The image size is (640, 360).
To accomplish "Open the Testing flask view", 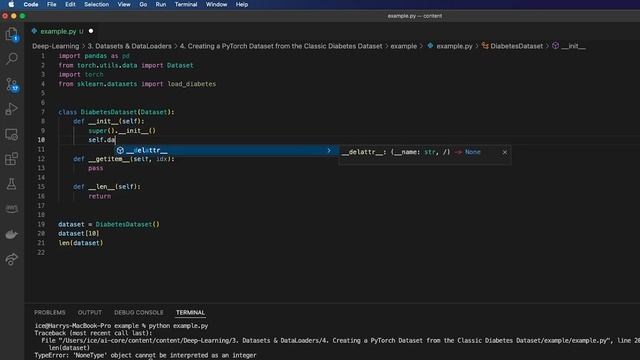I will (x=11, y=184).
